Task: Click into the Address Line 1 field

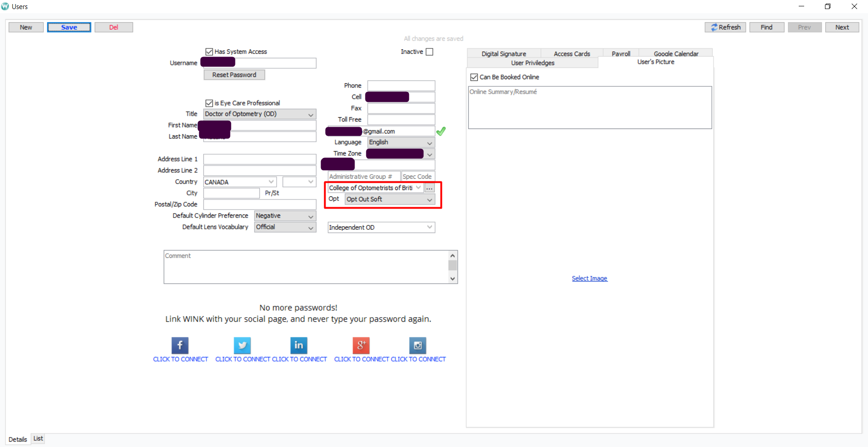Action: pyautogui.click(x=259, y=159)
